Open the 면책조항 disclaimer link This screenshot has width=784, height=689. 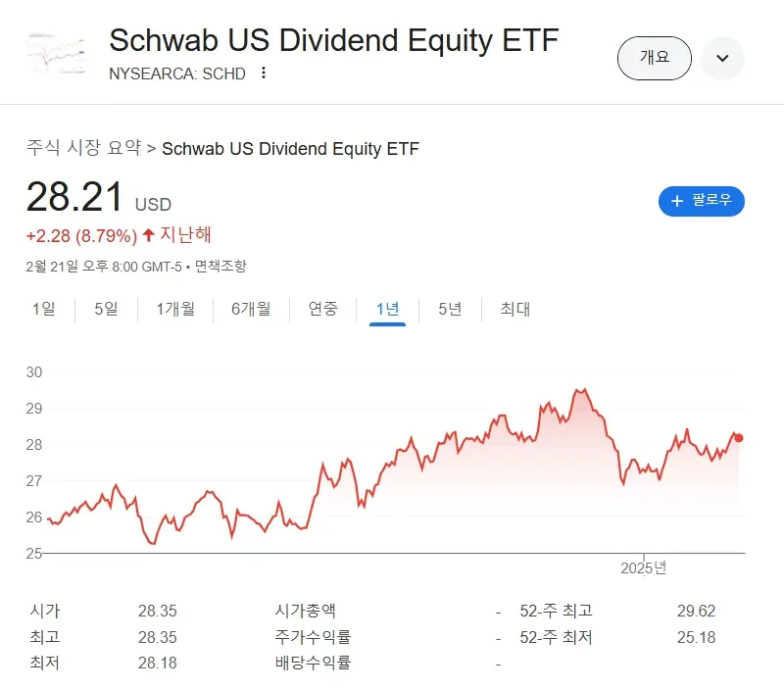pos(220,266)
